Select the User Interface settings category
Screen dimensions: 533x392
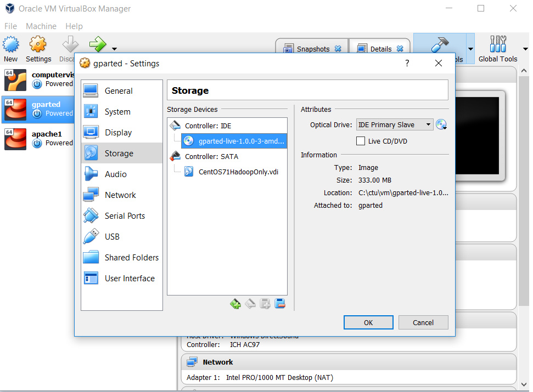122,279
